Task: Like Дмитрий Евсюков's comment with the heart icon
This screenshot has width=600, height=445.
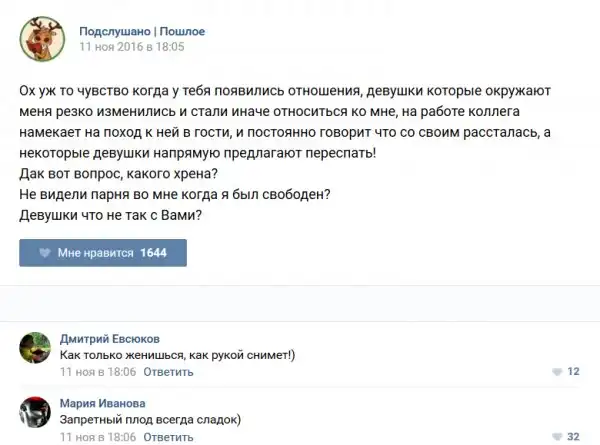Action: [x=557, y=372]
